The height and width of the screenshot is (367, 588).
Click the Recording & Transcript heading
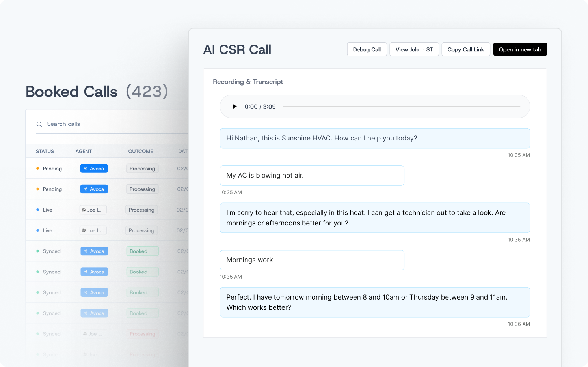[x=248, y=82]
